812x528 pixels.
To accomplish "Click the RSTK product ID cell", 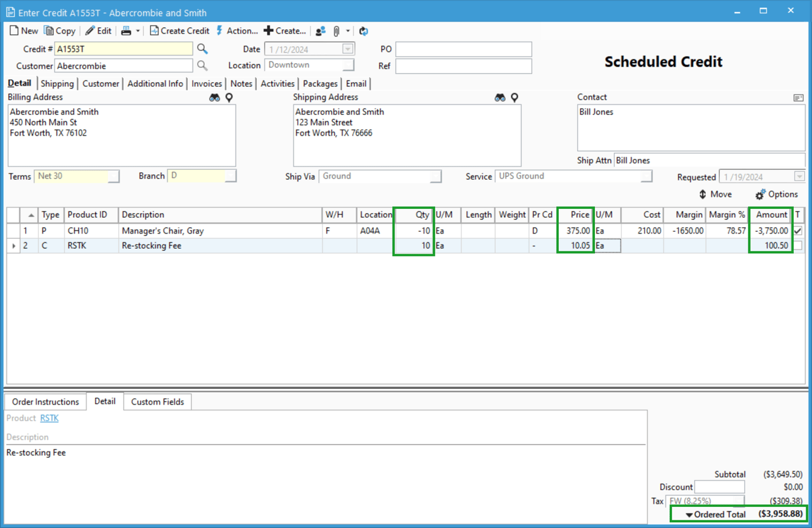I will [x=91, y=245].
